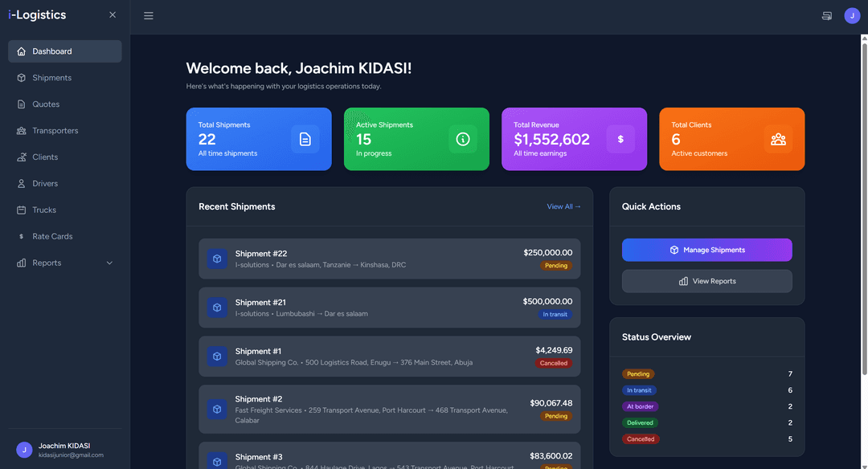Close the sidebar using the X icon
Screen dimensions: 868x469
tap(113, 15)
